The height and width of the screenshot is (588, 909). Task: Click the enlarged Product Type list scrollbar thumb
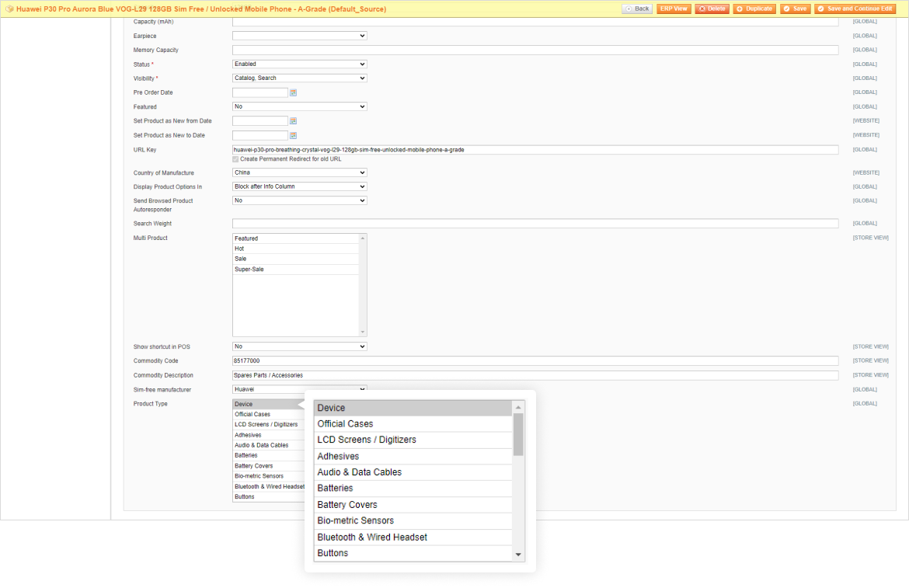coord(518,434)
